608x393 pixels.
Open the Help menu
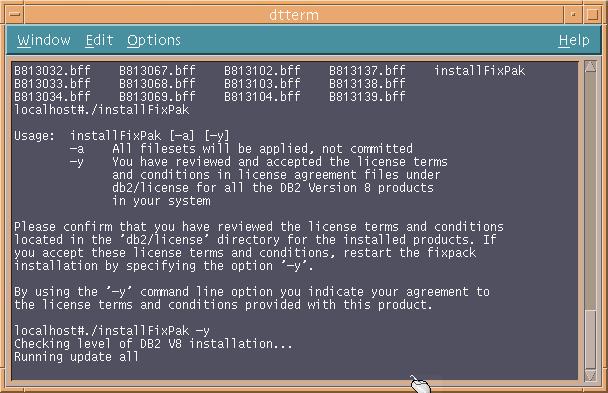[x=574, y=40]
